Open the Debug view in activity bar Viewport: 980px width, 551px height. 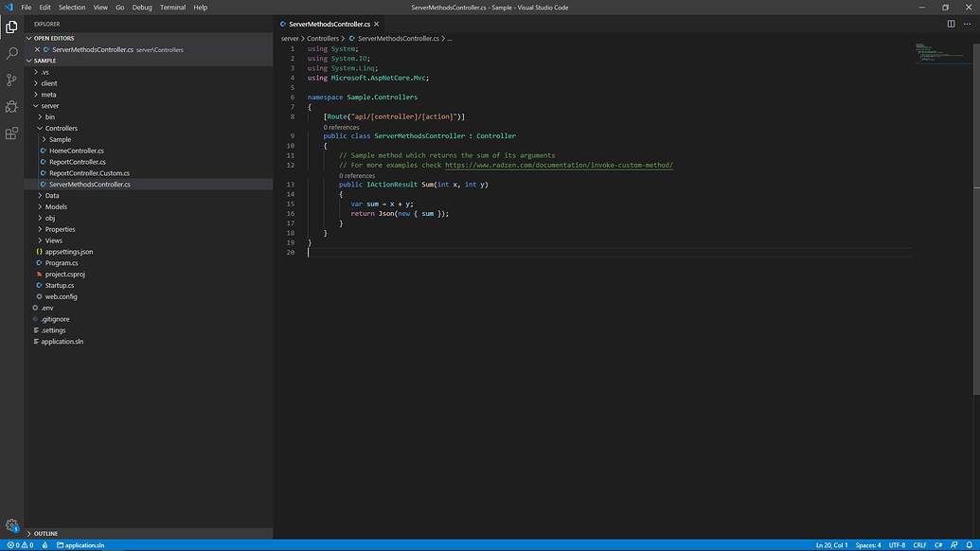(x=11, y=107)
